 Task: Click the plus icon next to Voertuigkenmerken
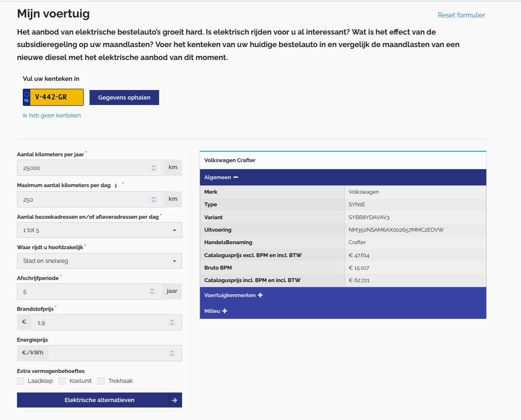pos(260,295)
